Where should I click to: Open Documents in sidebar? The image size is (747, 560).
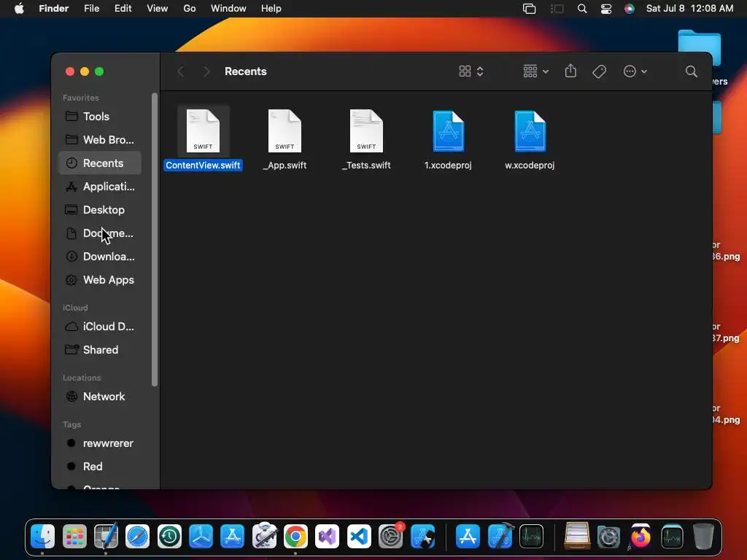pyautogui.click(x=99, y=233)
